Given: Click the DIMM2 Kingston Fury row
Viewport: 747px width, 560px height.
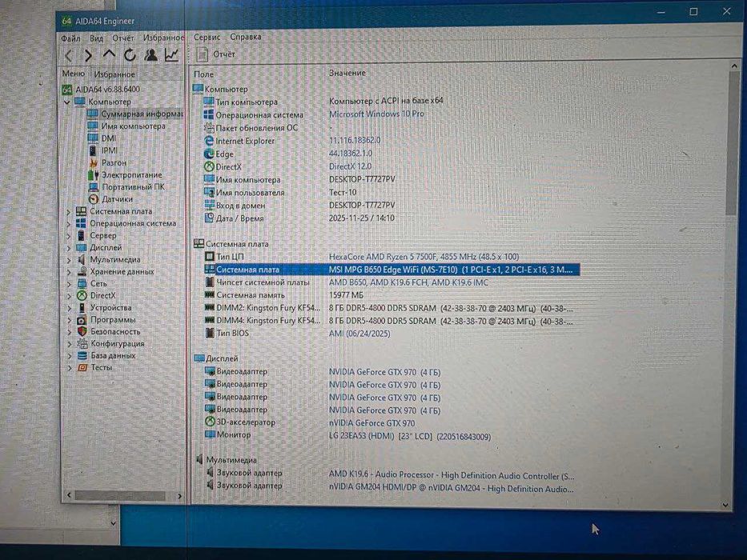Looking at the screenshot, I should [389, 308].
